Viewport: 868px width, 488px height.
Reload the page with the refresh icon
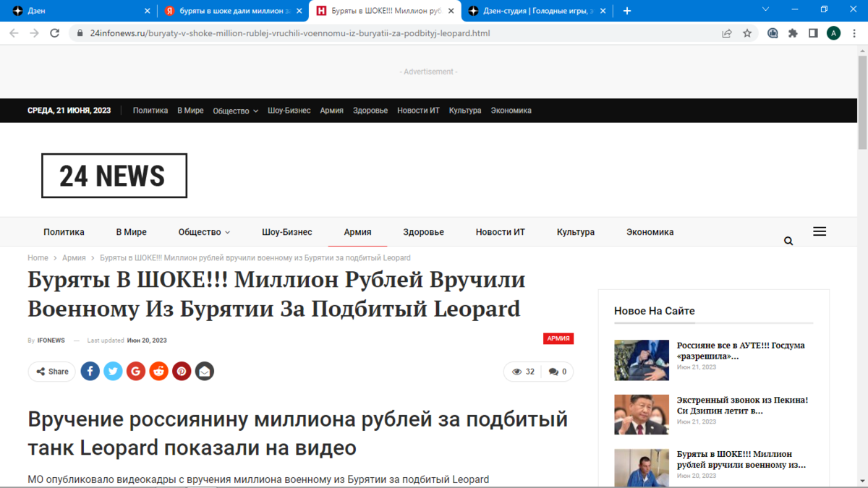[54, 33]
